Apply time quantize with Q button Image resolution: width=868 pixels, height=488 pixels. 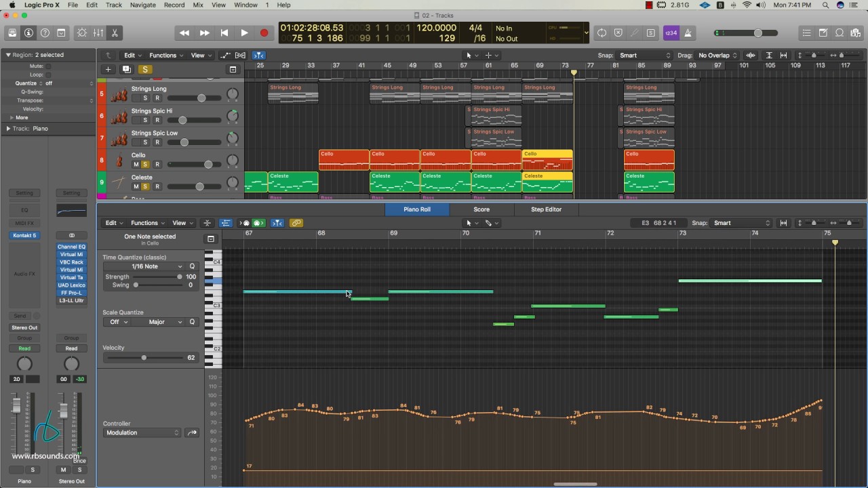pyautogui.click(x=192, y=266)
